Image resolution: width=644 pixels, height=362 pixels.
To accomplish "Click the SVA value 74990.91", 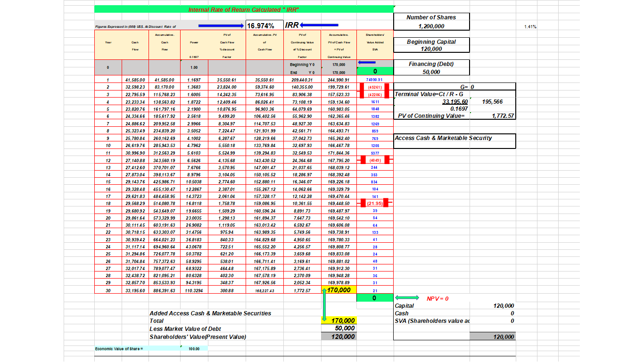I will (375, 80).
